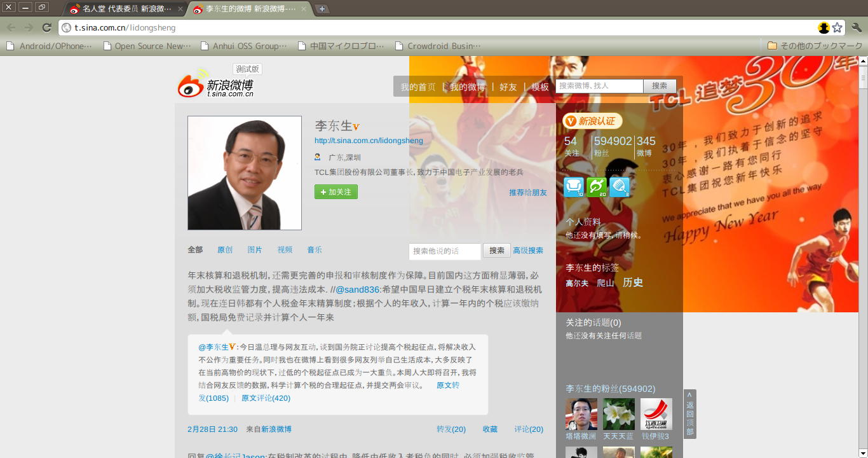The width and height of the screenshot is (868, 458).
Task: Click the 历史 tag
Action: 633,282
